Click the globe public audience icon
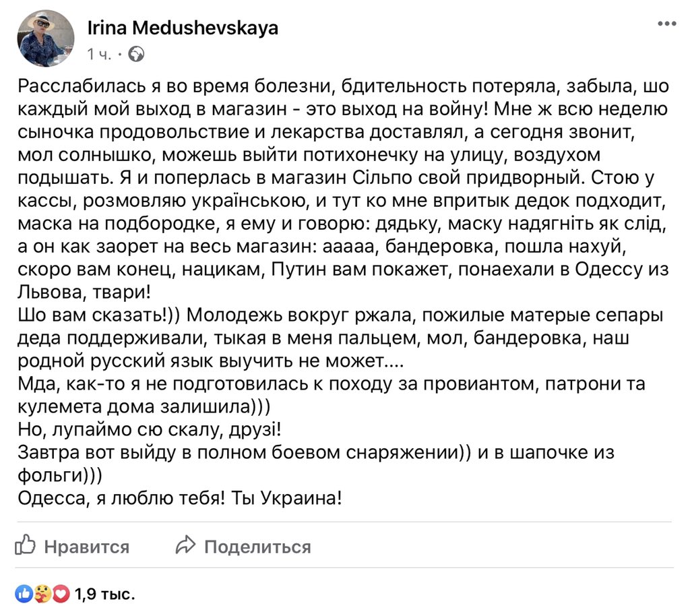This screenshot has height=616, width=690. click(x=136, y=54)
